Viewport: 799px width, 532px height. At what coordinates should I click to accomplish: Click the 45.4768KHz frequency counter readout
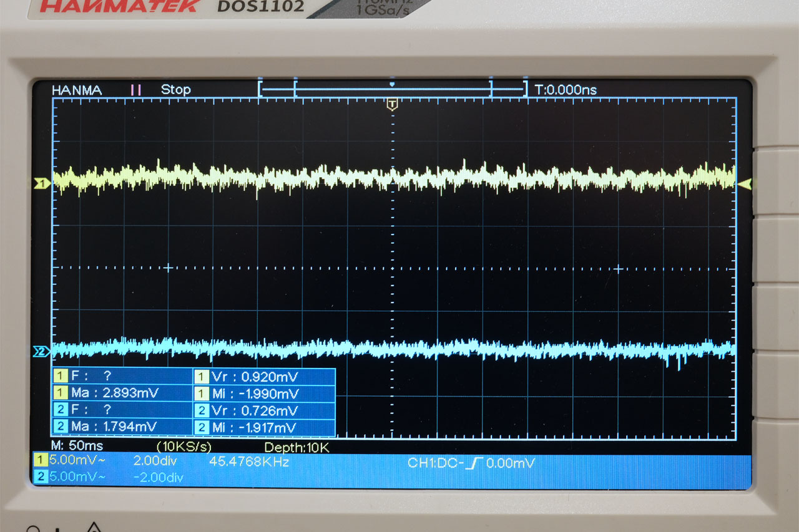[x=249, y=462]
